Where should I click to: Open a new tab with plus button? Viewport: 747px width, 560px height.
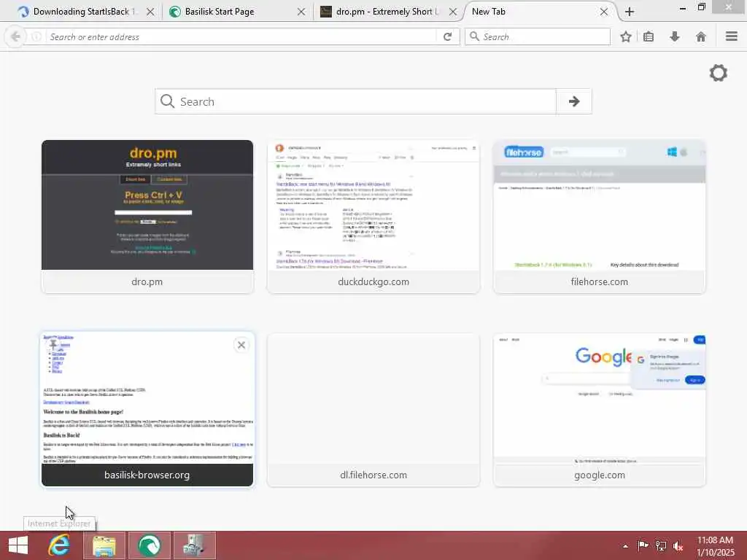(630, 12)
